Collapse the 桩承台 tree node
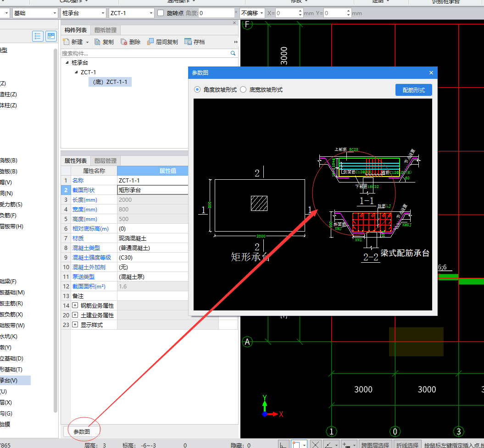 point(67,63)
